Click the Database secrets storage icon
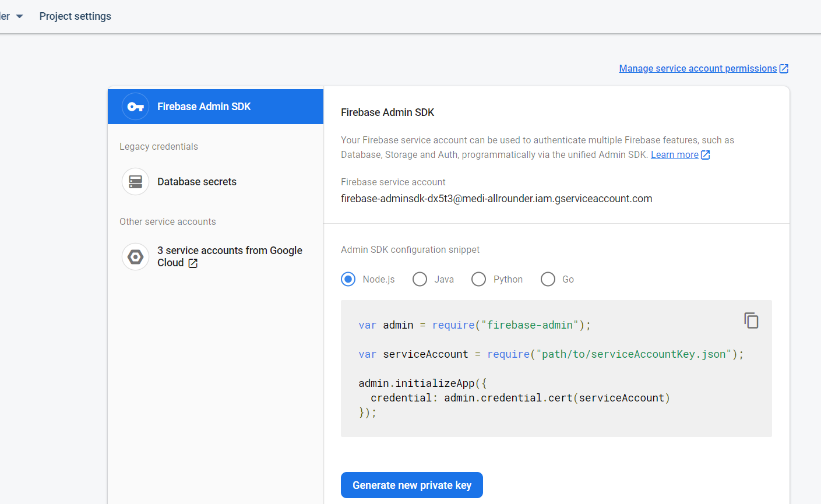Image resolution: width=821 pixels, height=504 pixels. [x=136, y=182]
